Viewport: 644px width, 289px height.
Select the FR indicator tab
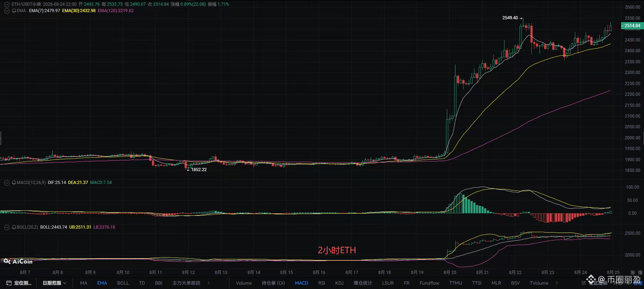[407, 283]
